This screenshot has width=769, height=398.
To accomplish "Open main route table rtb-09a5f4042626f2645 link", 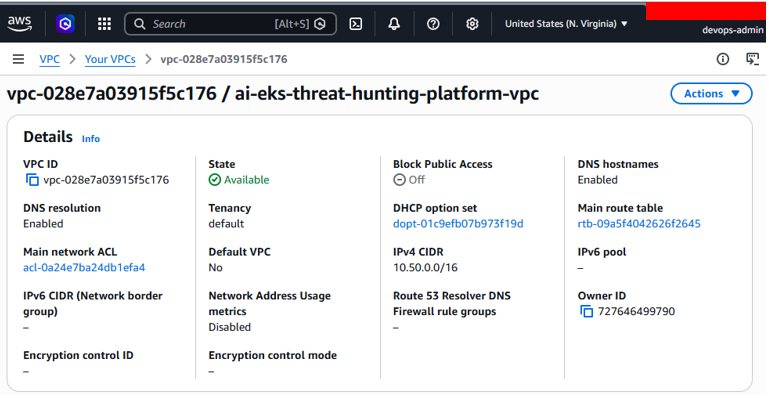I will click(639, 224).
